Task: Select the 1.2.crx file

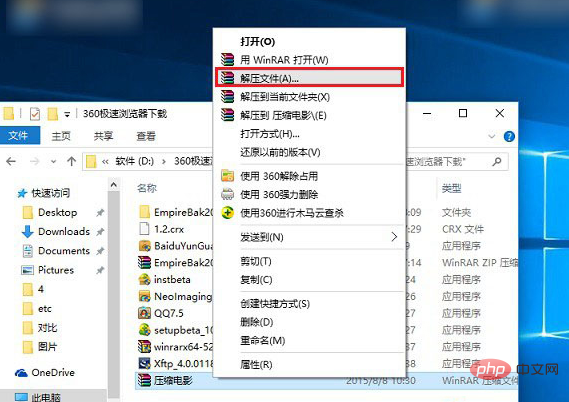Action: [169, 229]
